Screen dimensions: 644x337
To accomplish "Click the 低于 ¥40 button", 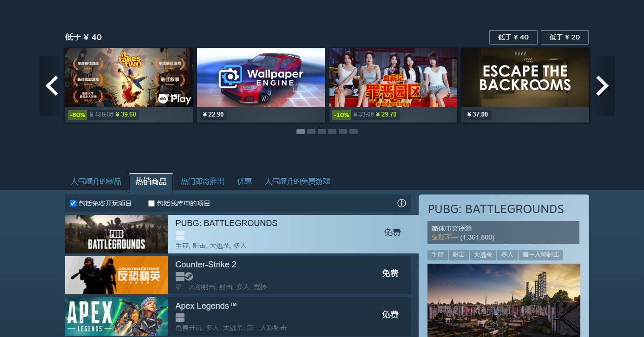I will click(513, 37).
